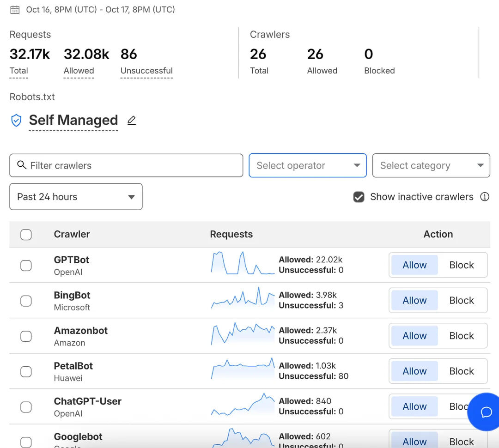
Task: Tick the select-all checkbox in table header
Action: pyautogui.click(x=26, y=235)
